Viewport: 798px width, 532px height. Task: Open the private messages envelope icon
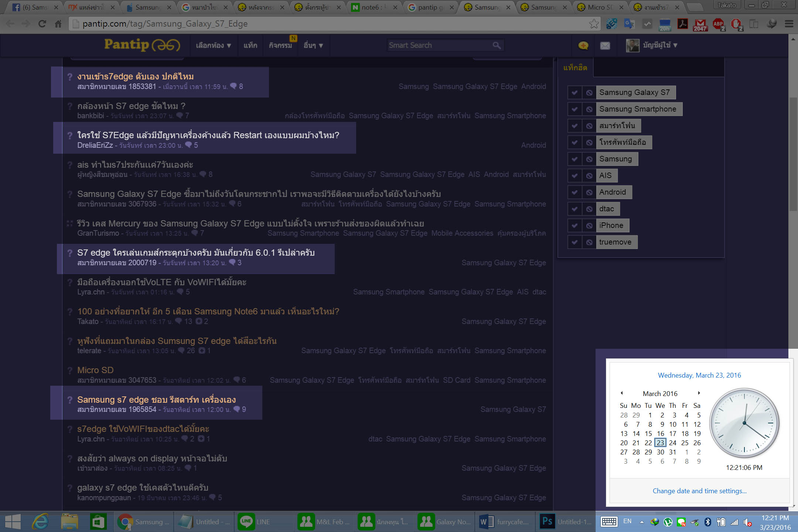click(x=605, y=45)
